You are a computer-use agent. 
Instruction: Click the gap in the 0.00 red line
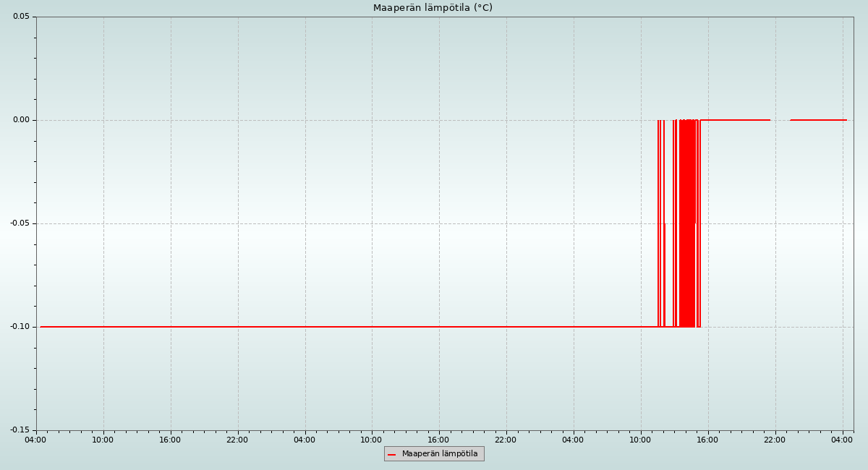(x=780, y=120)
